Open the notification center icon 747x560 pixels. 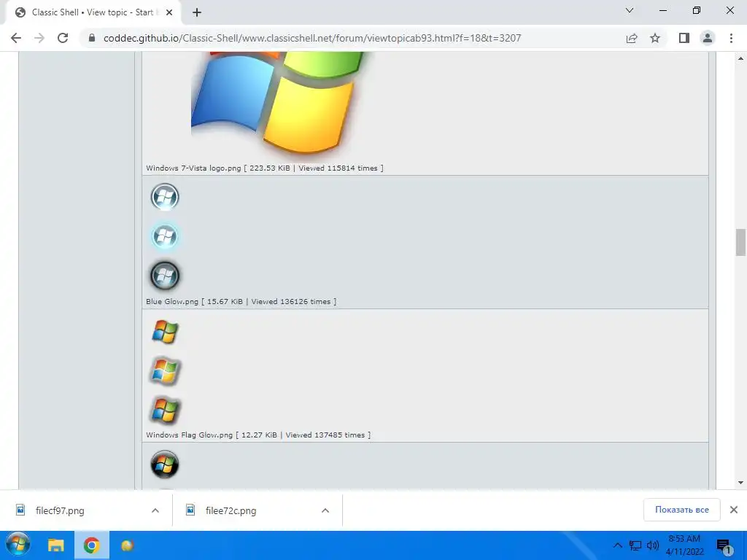tap(724, 546)
